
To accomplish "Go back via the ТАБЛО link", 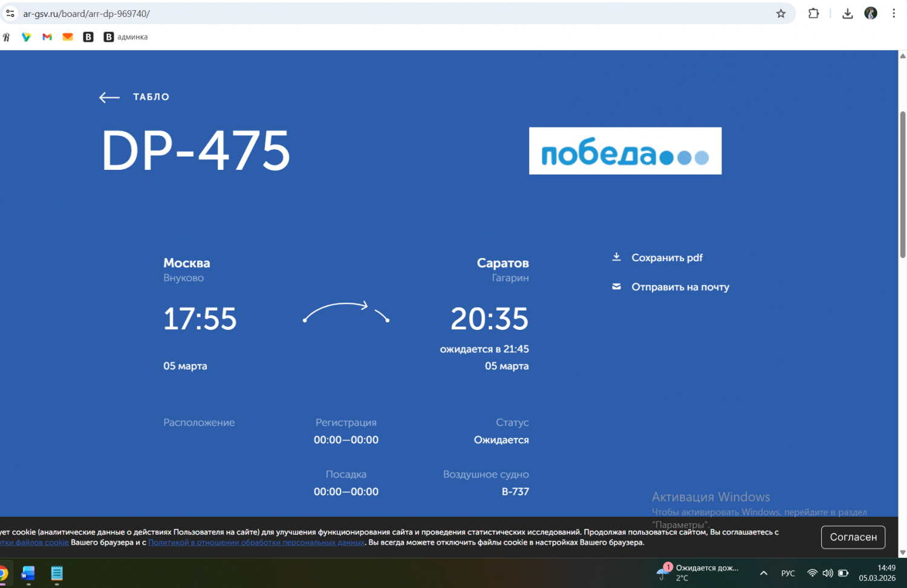I will (x=151, y=97).
